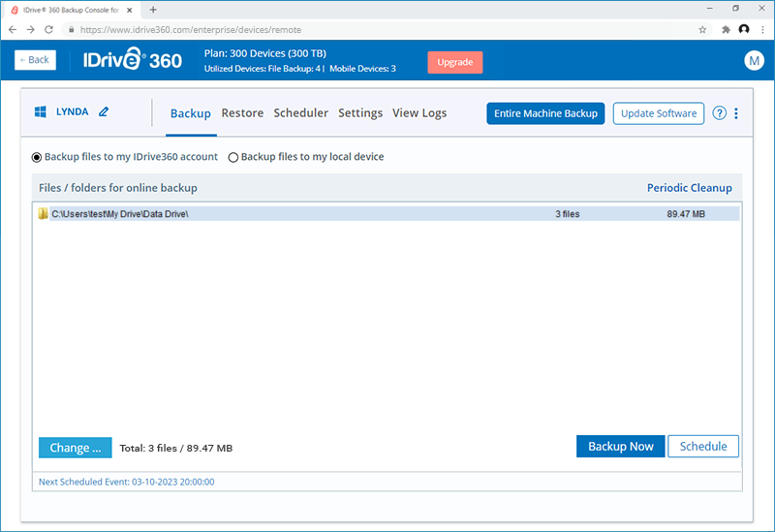Click Backup Now
This screenshot has height=532, width=775.
point(621,447)
